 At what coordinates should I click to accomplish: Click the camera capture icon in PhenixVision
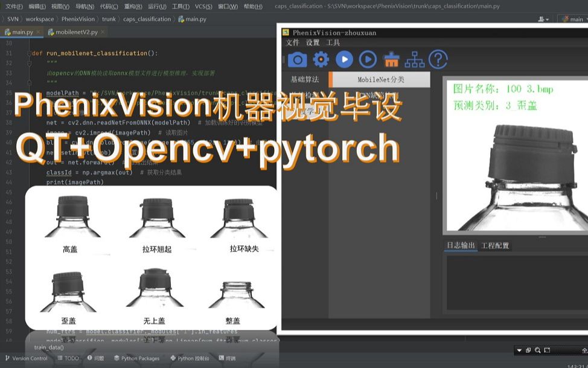[x=298, y=60]
